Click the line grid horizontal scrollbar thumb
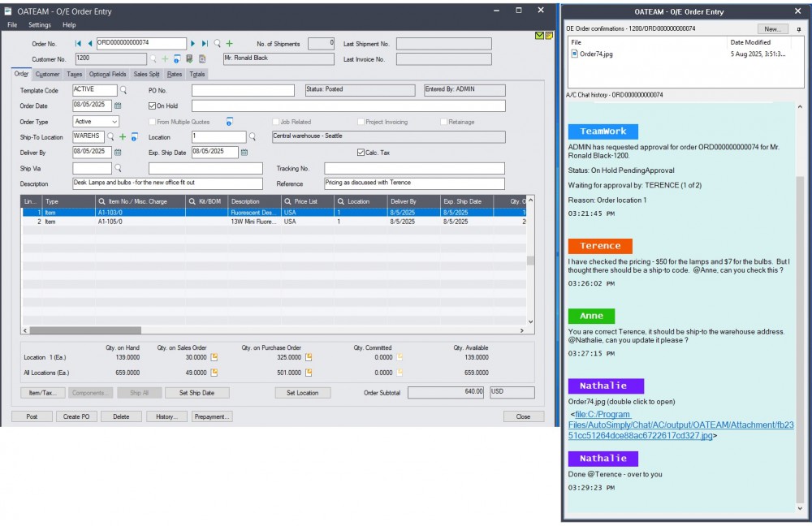This screenshot has width=812, height=526. pyautogui.click(x=85, y=330)
